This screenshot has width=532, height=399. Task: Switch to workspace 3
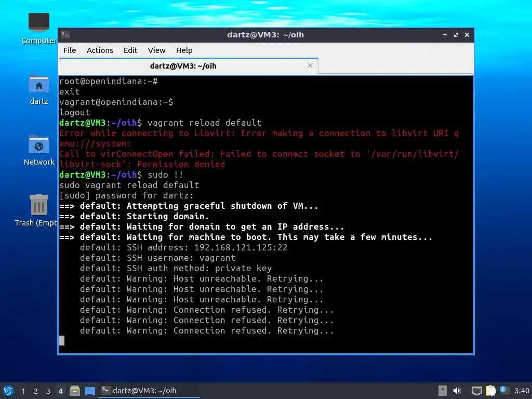pos(48,391)
